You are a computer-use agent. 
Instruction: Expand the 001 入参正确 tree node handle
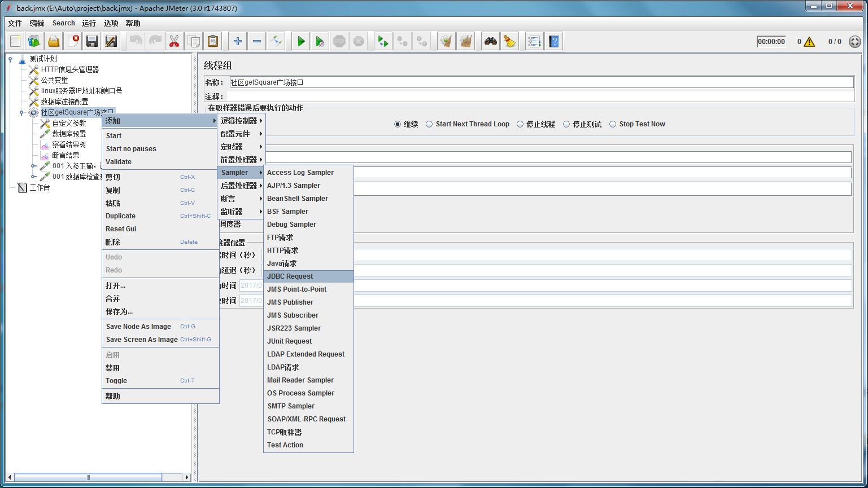point(33,166)
